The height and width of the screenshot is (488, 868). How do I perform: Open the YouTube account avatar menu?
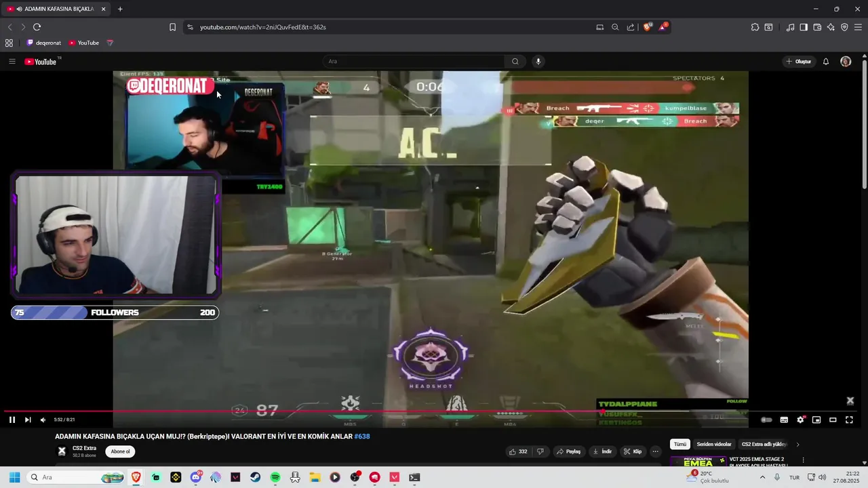point(846,62)
